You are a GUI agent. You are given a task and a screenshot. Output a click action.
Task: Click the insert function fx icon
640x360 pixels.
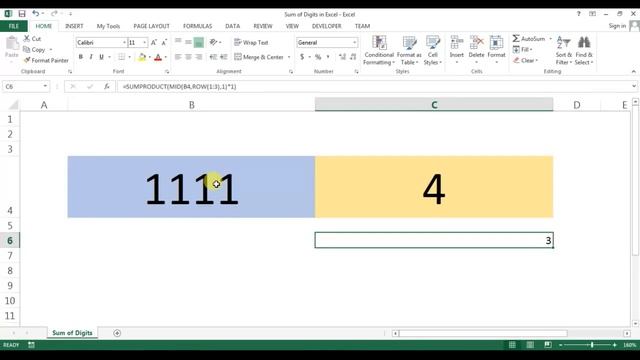(107, 87)
